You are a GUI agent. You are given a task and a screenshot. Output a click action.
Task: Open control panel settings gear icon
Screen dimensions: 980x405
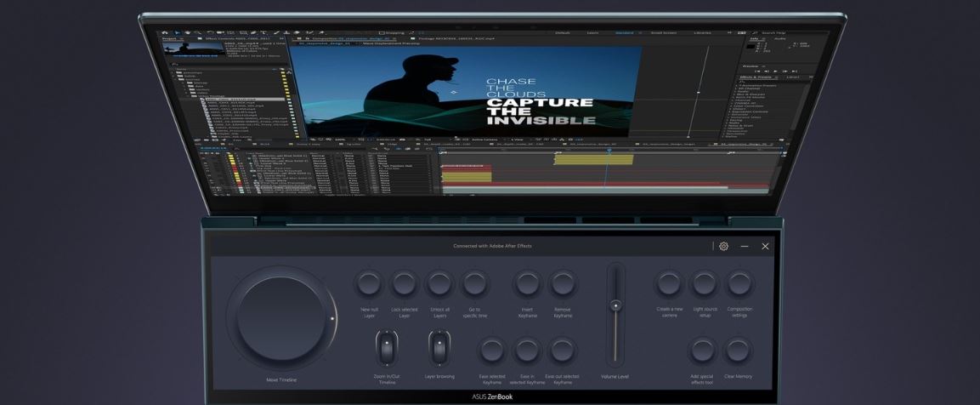[x=723, y=246]
